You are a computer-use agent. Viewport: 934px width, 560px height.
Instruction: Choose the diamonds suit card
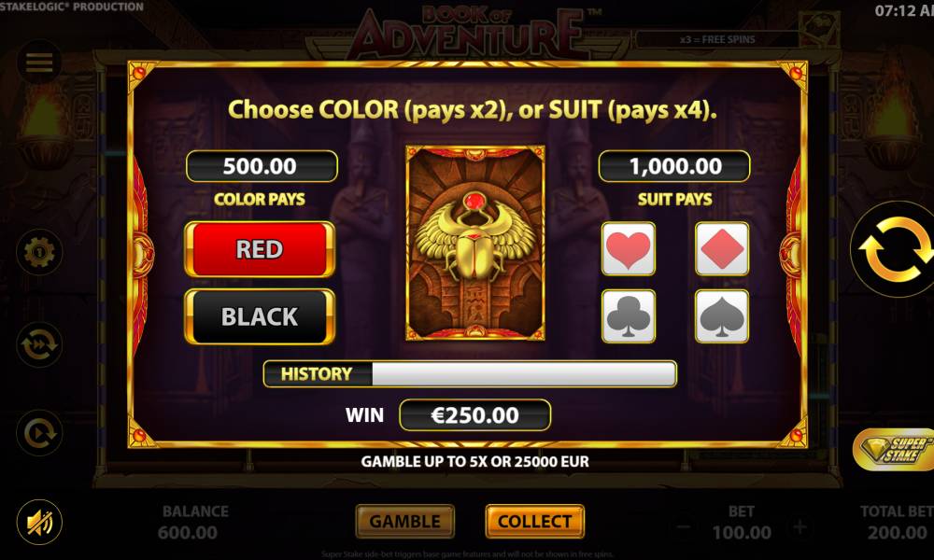point(722,249)
